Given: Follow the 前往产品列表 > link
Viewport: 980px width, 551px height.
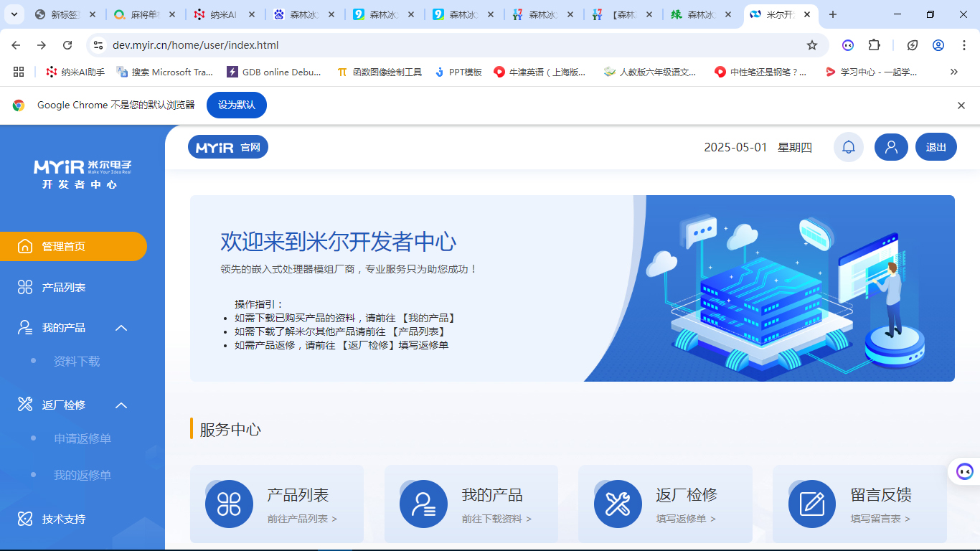Looking at the screenshot, I should (302, 519).
